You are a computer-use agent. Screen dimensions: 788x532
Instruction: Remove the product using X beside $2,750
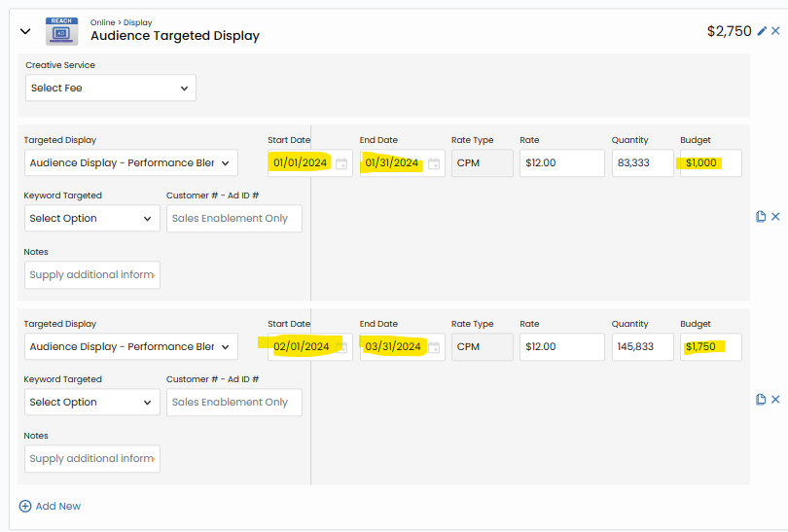tap(775, 31)
